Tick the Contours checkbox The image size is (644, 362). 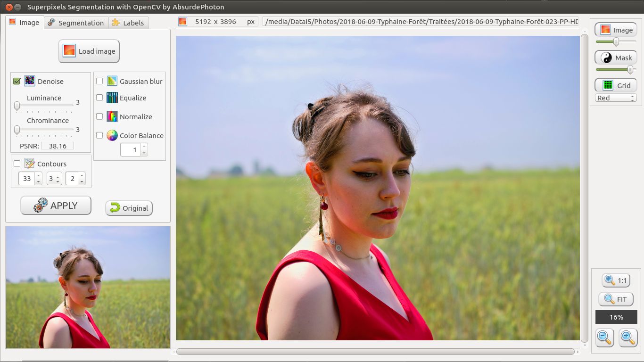tap(17, 164)
